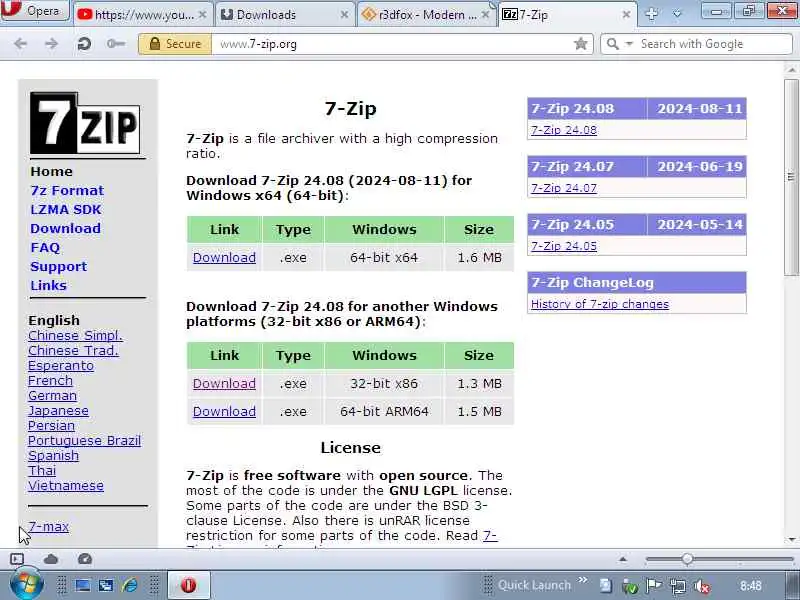Click the scrollbar down arrow
This screenshot has width=800, height=600.
click(x=791, y=539)
